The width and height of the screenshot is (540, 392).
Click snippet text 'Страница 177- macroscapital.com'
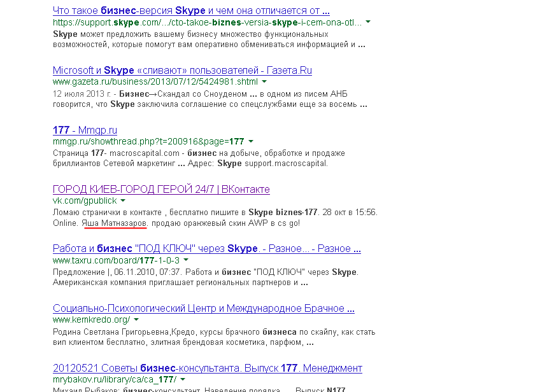click(x=116, y=153)
